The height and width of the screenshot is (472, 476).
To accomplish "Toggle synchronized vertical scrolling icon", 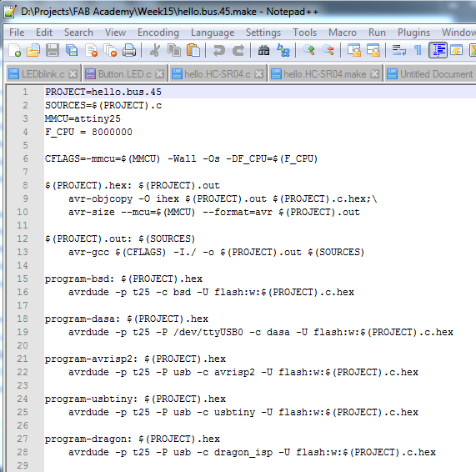I will click(x=354, y=50).
